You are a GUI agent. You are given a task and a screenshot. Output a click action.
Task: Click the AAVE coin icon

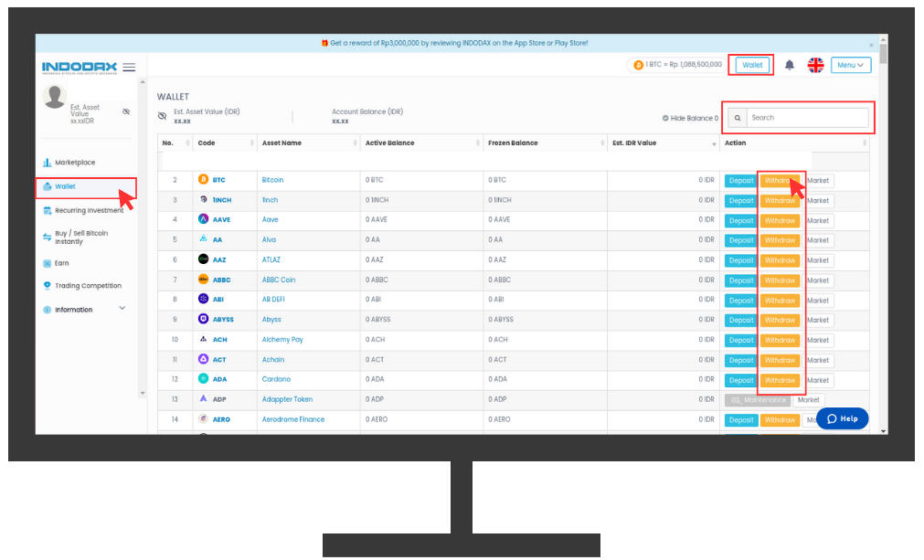tap(203, 219)
